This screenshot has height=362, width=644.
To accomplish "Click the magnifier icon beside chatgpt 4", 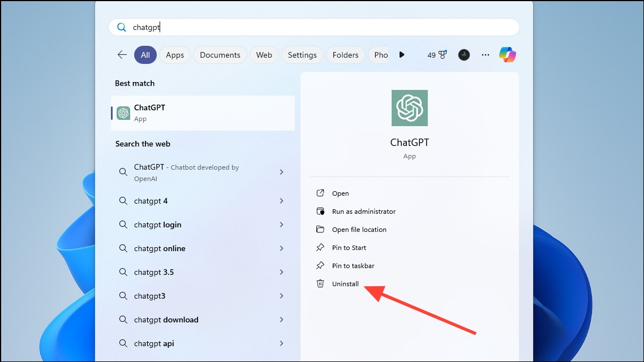I will (123, 201).
